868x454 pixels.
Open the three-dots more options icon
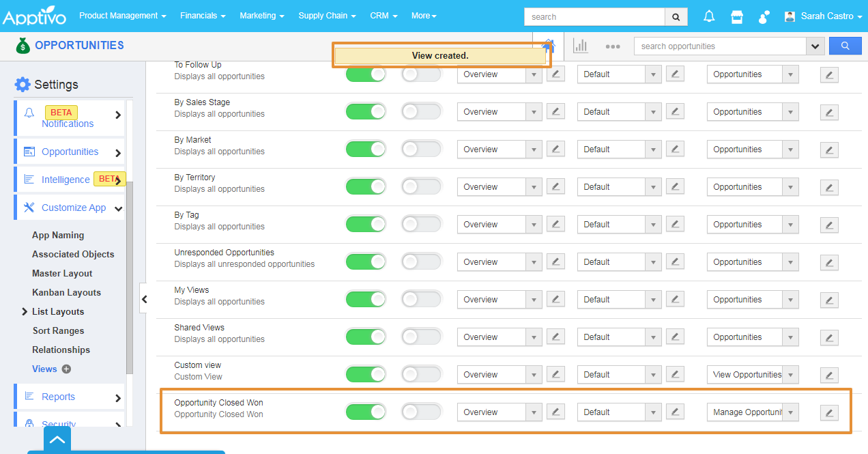tap(613, 46)
